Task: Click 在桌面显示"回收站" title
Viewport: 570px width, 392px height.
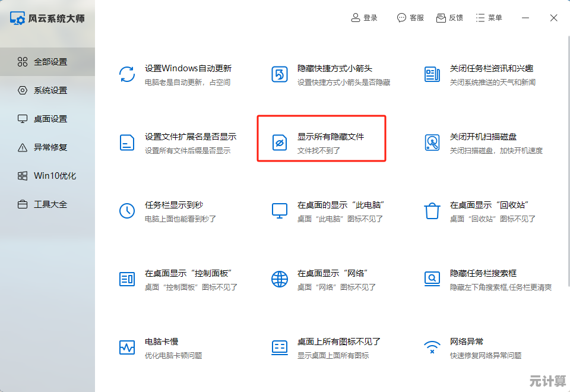Action: [x=489, y=205]
